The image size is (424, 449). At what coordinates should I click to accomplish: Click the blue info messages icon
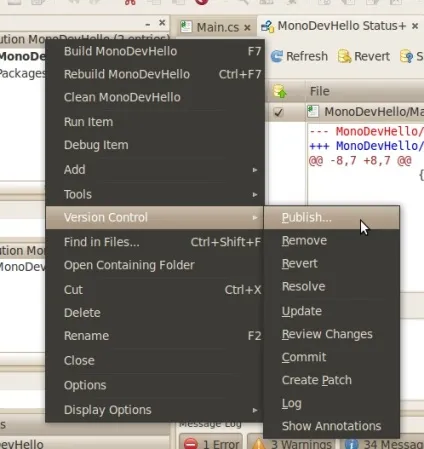[x=352, y=444]
